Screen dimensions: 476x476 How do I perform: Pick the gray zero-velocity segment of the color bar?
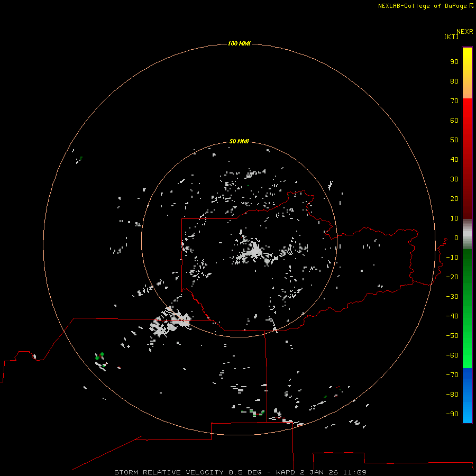(467, 234)
